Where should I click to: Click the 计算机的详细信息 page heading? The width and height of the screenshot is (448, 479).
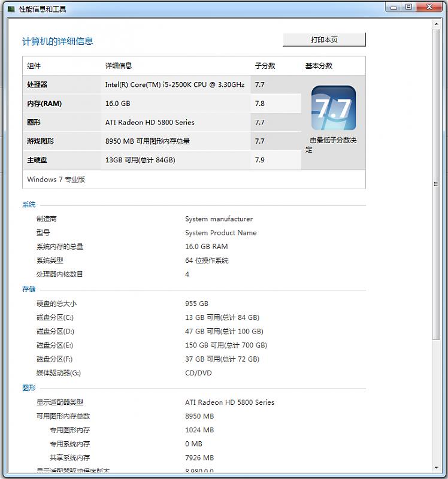57,41
